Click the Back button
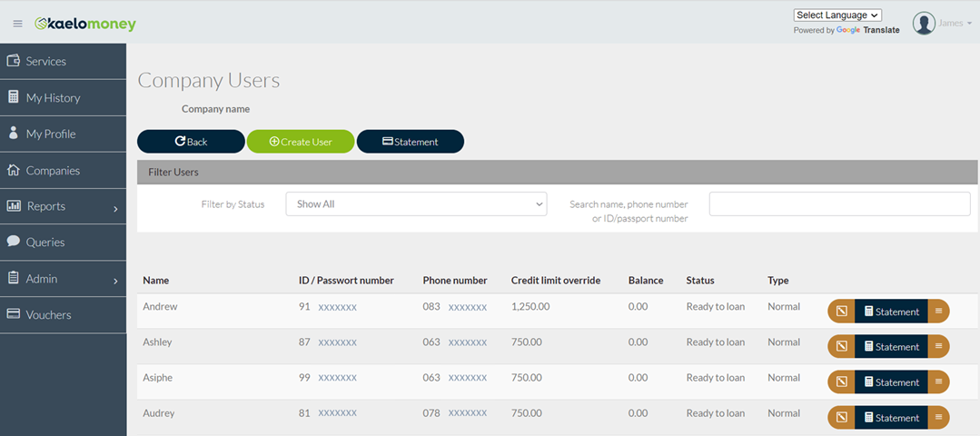Image resolution: width=980 pixels, height=436 pixels. pyautogui.click(x=191, y=142)
